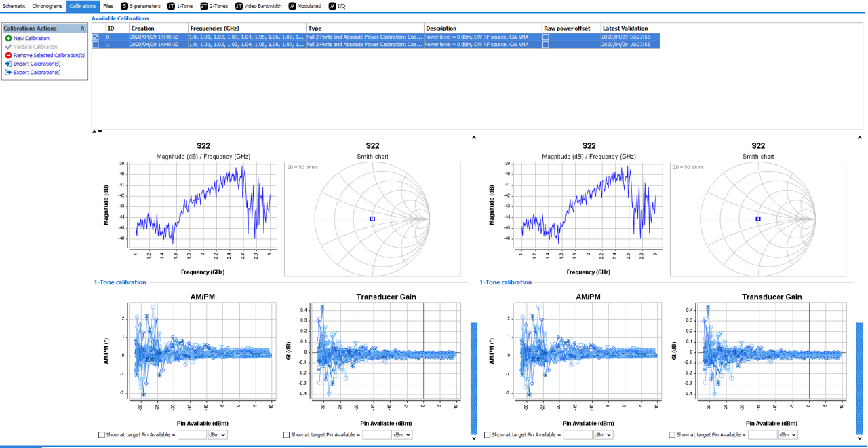Open the S-parameters measurement tab
The image size is (868, 448).
click(x=140, y=6)
